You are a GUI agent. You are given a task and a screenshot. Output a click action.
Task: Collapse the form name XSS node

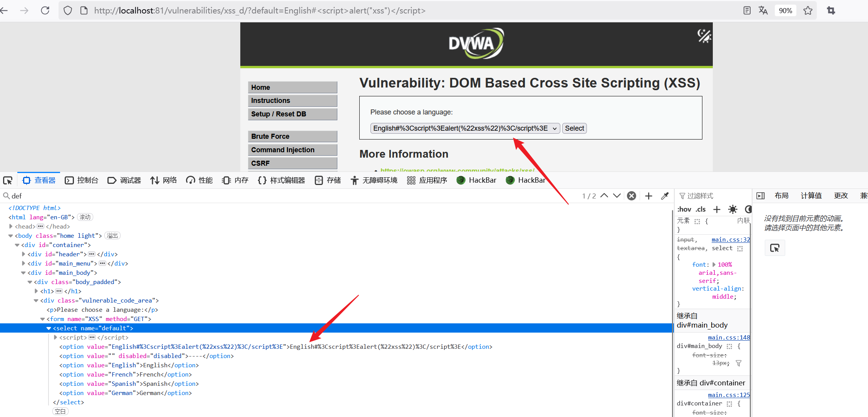point(42,319)
